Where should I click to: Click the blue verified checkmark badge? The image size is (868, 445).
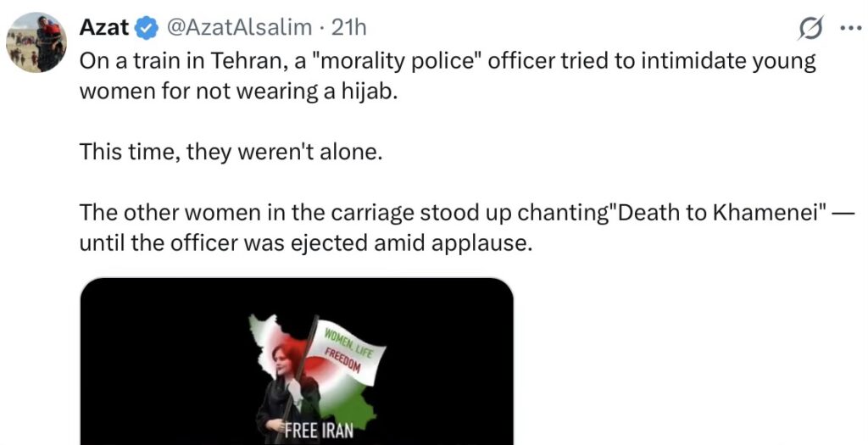(x=147, y=27)
